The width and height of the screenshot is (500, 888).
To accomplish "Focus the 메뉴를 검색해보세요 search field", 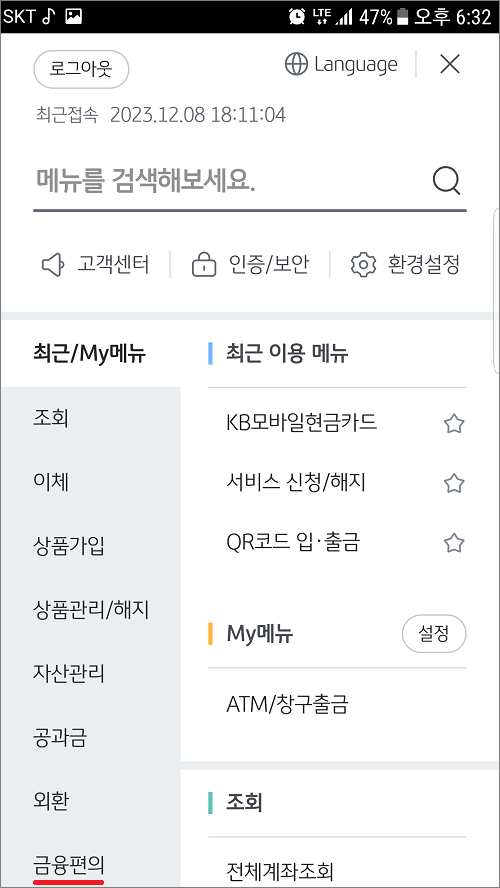I will pyautogui.click(x=250, y=182).
